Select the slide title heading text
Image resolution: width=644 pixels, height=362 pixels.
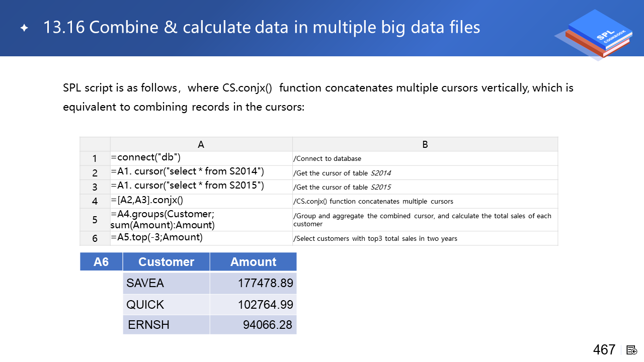(262, 27)
